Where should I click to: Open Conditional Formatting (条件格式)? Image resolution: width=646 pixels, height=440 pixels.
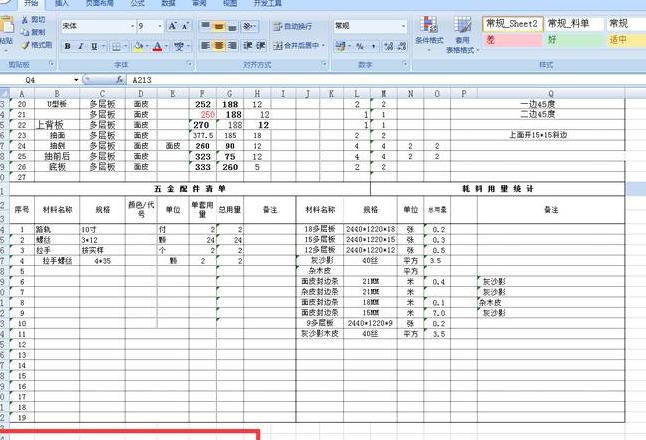click(x=429, y=33)
